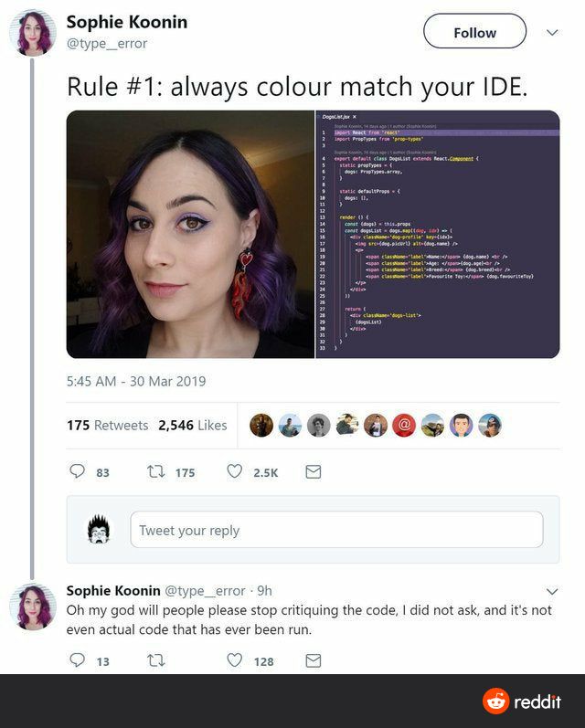The height and width of the screenshot is (728, 585).
Task: Open the code editor screenshot image
Action: [x=438, y=235]
